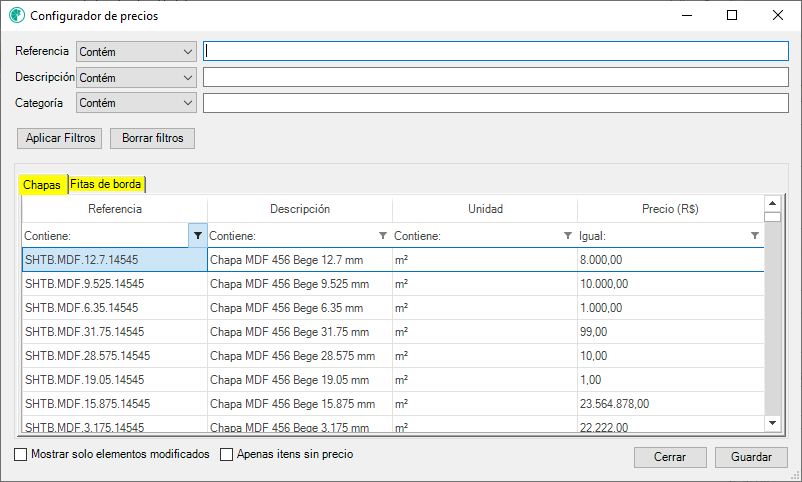The height and width of the screenshot is (482, 802).
Task: Click the Guardar button
Action: (751, 457)
